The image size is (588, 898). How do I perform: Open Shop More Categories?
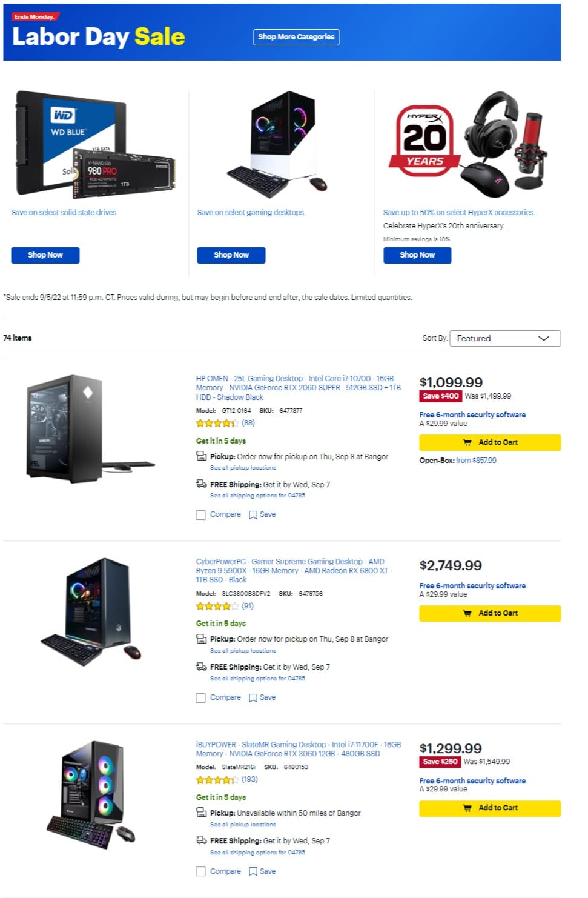296,37
